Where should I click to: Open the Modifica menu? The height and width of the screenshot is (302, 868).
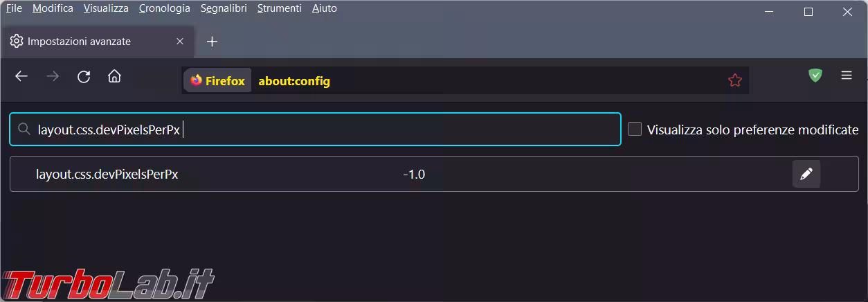[x=53, y=8]
